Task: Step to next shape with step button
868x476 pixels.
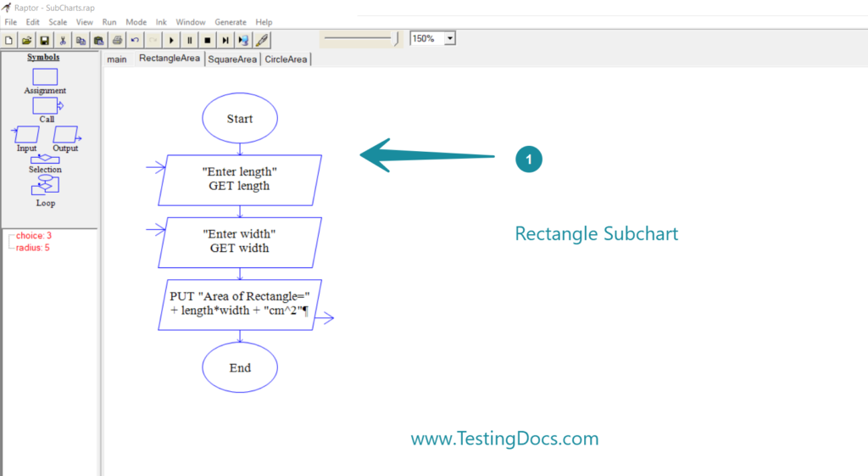Action: (x=225, y=40)
